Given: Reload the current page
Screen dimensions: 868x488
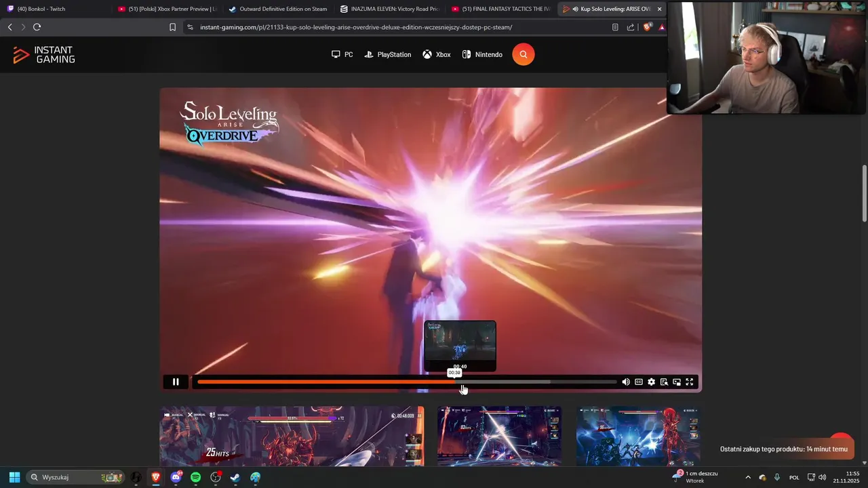Looking at the screenshot, I should tap(37, 27).
